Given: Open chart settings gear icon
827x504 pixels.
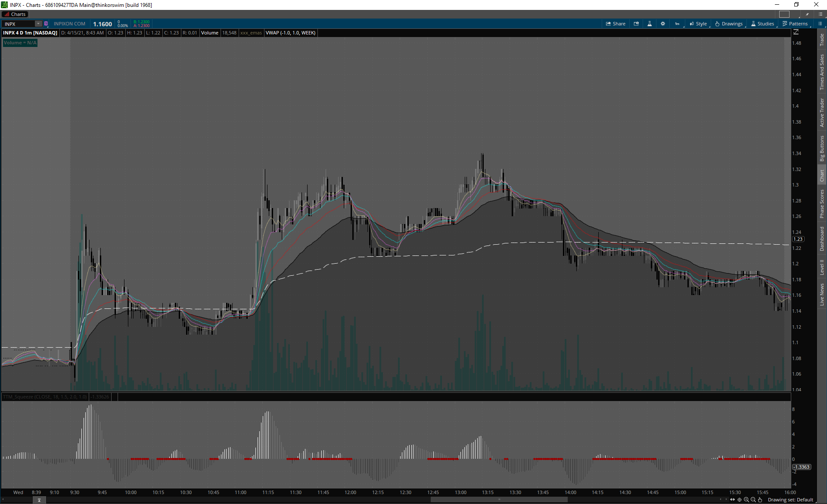Looking at the screenshot, I should 663,24.
